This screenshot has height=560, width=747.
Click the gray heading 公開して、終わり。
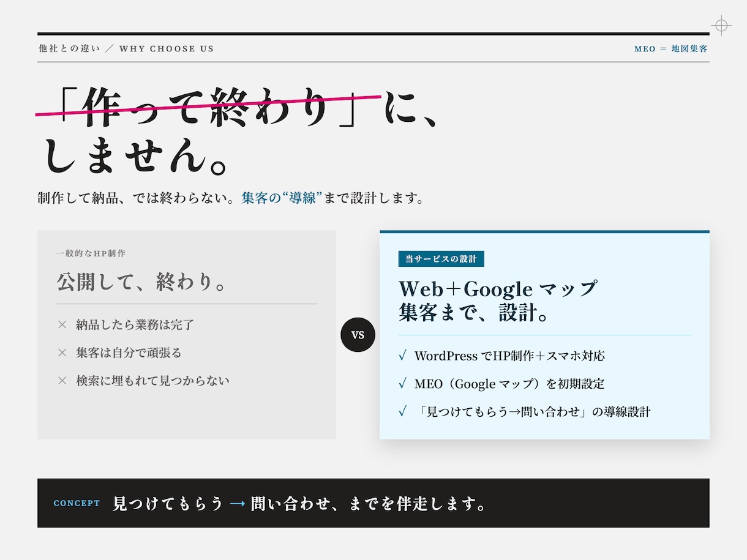point(143,282)
